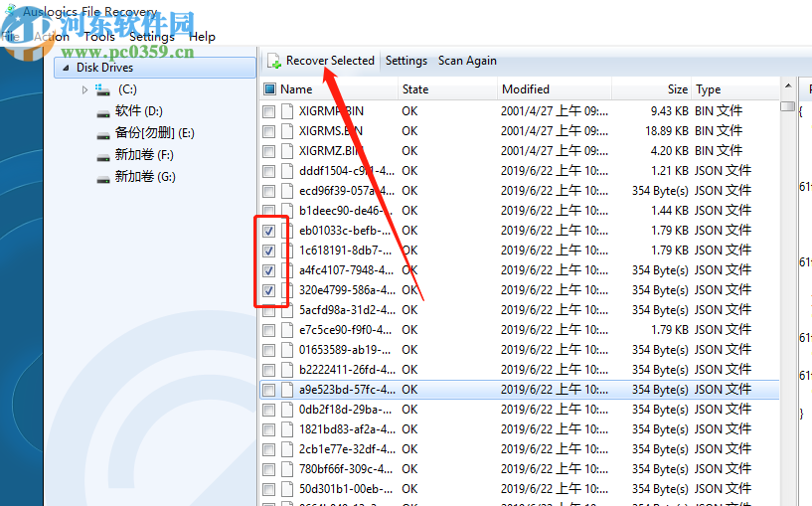This screenshot has width=812, height=506.
Task: Check the e7c5ce90-f9f0 file checkbox
Action: pyautogui.click(x=268, y=330)
